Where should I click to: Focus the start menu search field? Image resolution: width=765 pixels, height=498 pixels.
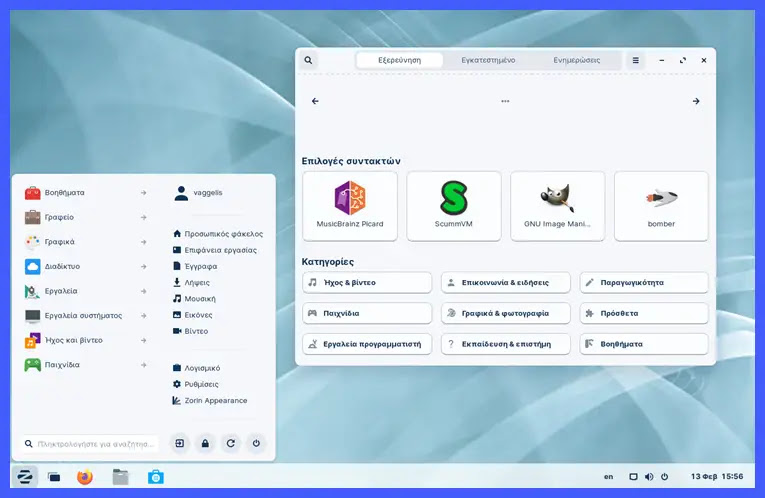(x=90, y=444)
